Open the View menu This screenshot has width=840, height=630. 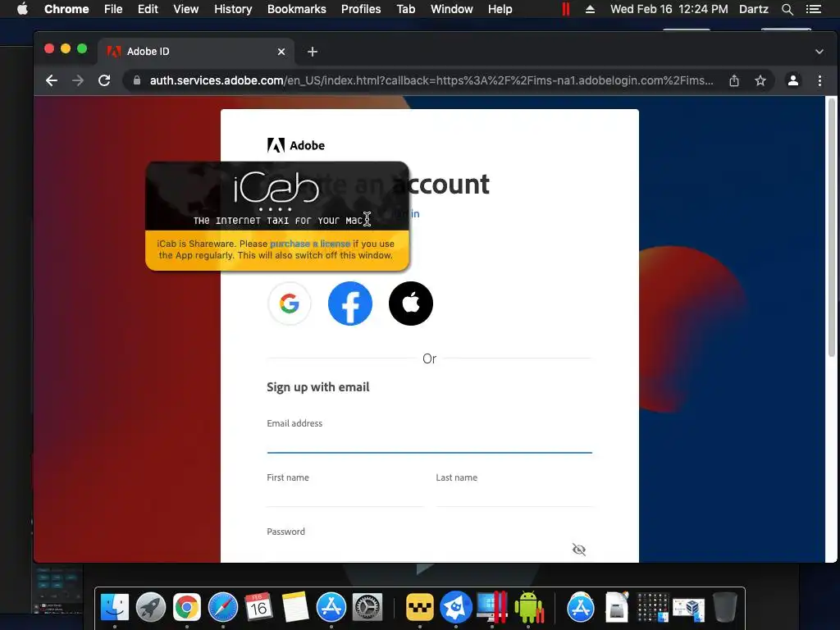[186, 9]
